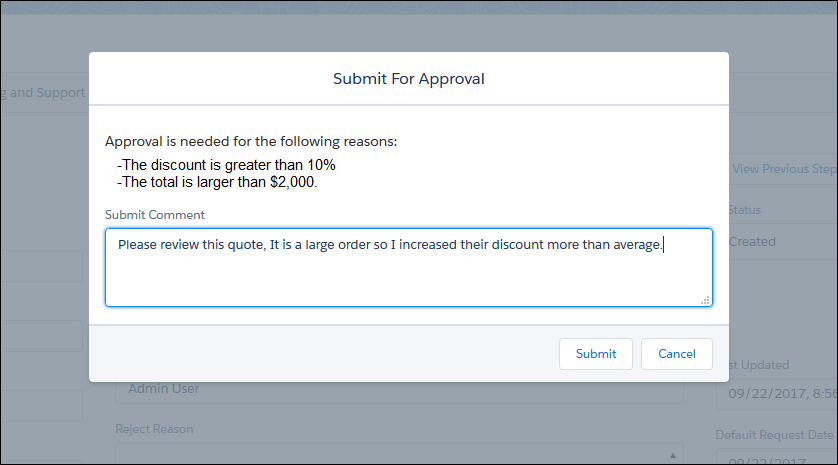Cancel the approval submission

click(677, 354)
